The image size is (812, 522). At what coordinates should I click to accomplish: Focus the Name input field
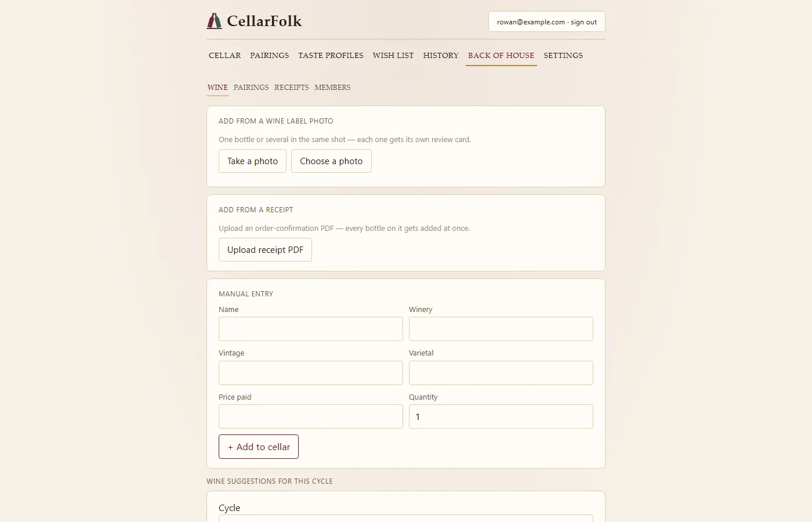[x=311, y=329]
